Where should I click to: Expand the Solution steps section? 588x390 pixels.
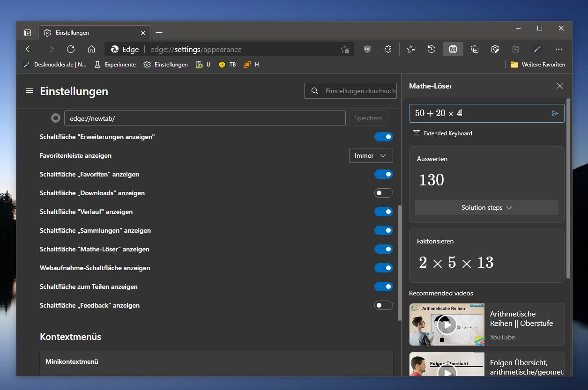486,207
